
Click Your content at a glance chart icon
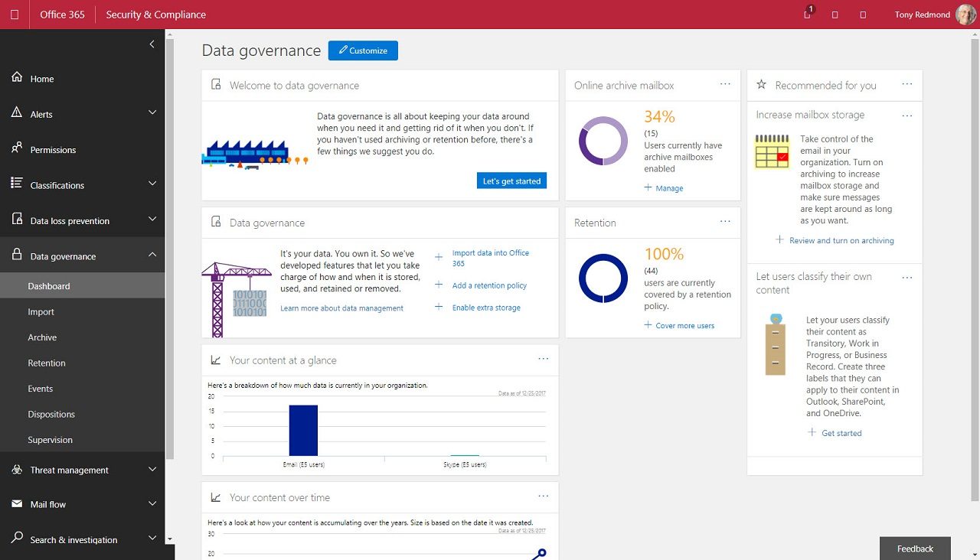point(216,360)
